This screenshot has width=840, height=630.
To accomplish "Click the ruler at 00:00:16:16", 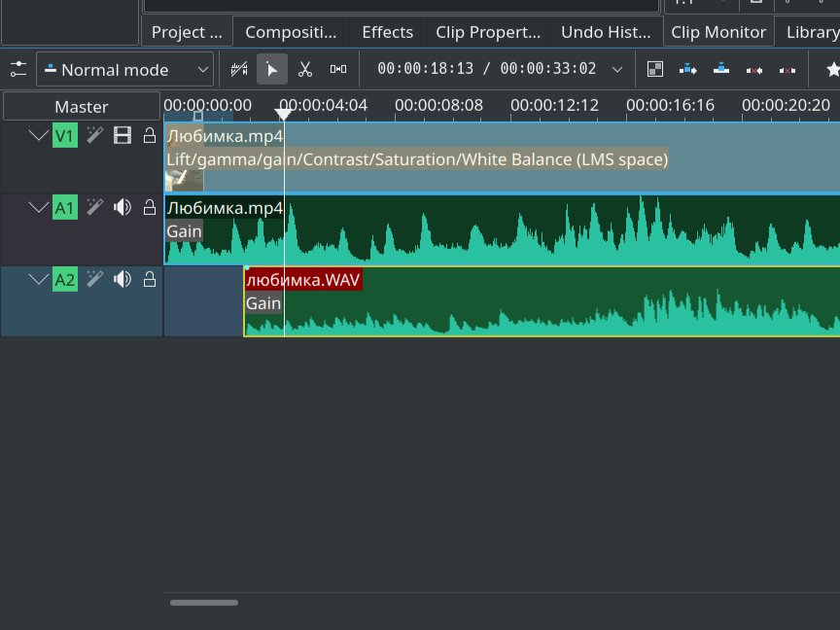I will 670,105.
